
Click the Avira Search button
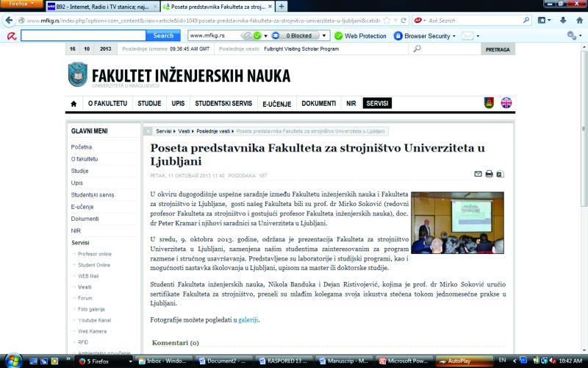[x=163, y=35]
